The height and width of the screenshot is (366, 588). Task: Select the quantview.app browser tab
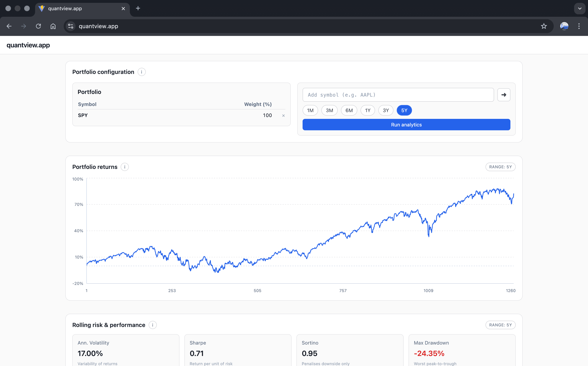click(x=82, y=8)
